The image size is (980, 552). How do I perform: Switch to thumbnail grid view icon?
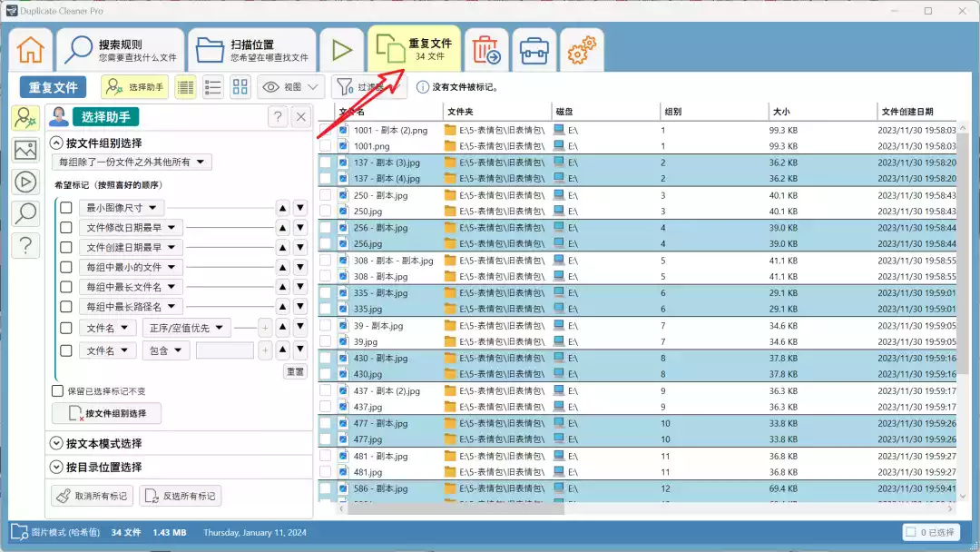pos(240,87)
